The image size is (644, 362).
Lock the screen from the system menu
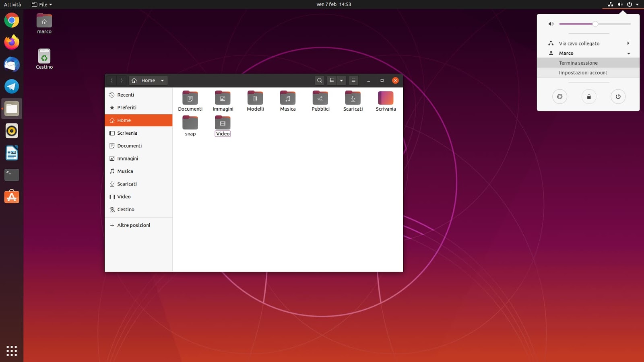pyautogui.click(x=589, y=97)
